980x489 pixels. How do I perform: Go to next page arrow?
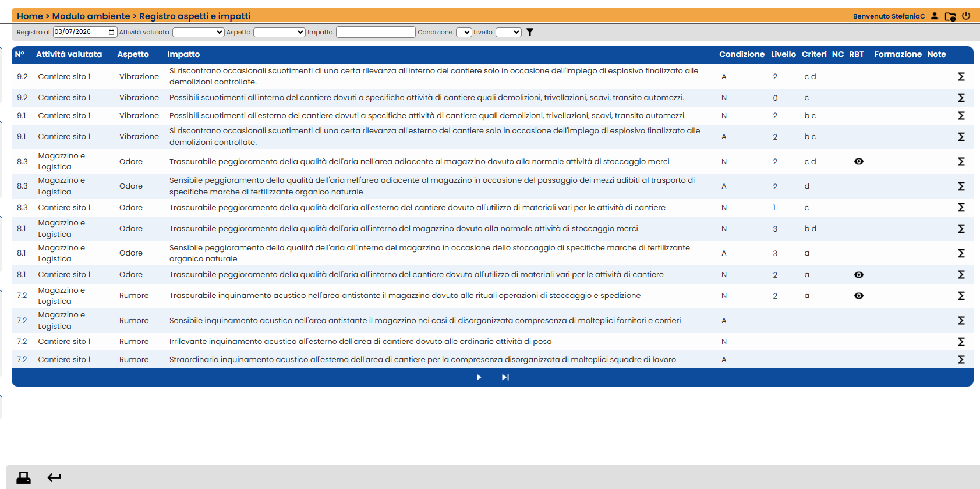point(479,377)
